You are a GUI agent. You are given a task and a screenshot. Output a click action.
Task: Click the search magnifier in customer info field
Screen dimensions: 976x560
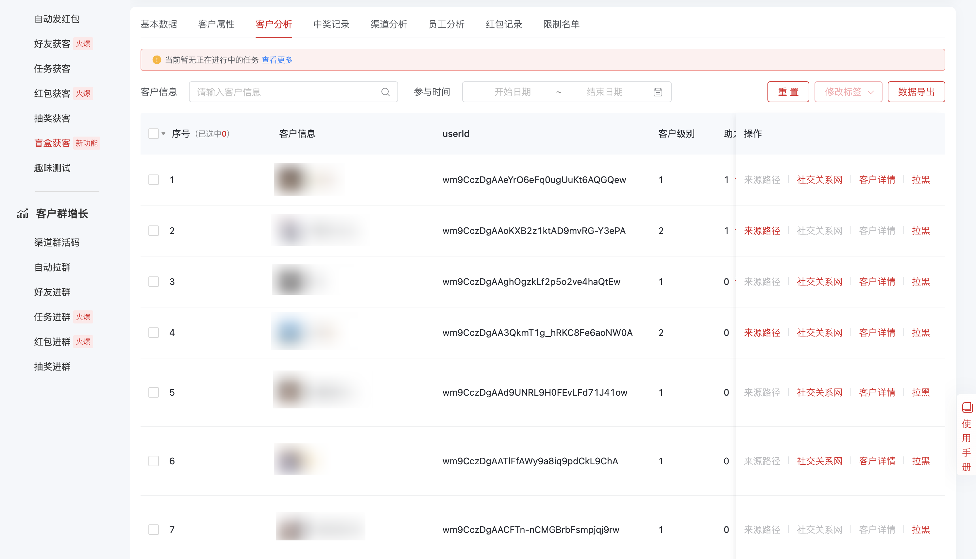[385, 92]
